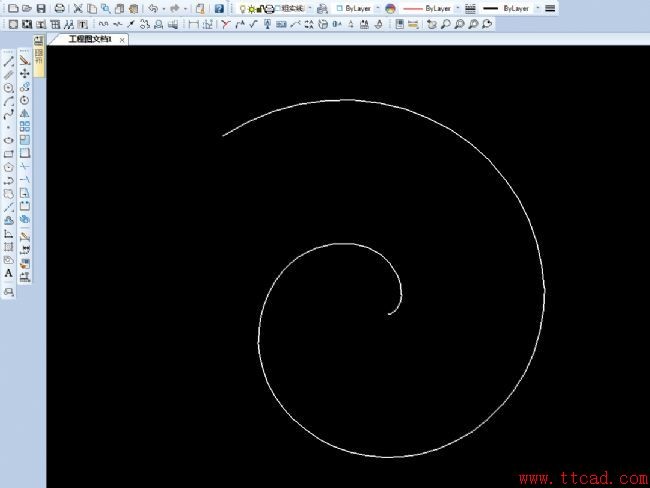650x488 pixels.
Task: Click the Undo arrow button
Action: coord(151,8)
